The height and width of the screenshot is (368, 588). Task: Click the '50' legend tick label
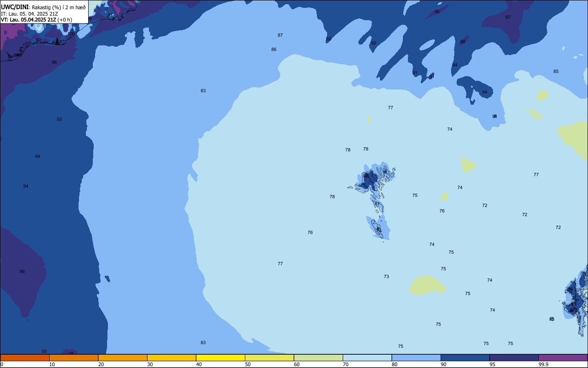pos(248,364)
